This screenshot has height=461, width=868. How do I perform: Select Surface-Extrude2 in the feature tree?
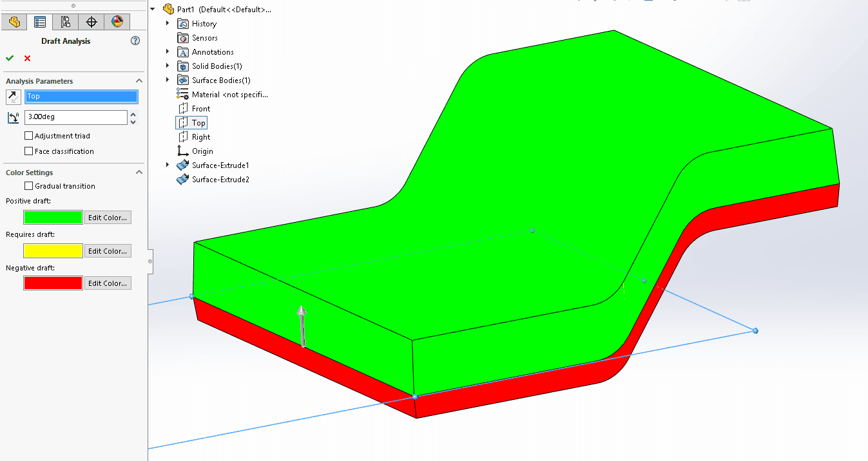point(220,180)
